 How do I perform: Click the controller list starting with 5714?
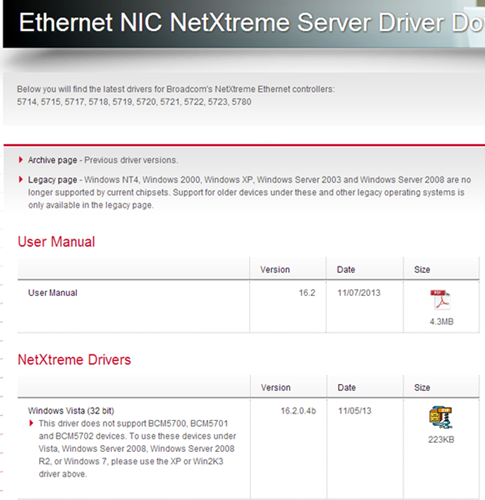pyautogui.click(x=134, y=102)
